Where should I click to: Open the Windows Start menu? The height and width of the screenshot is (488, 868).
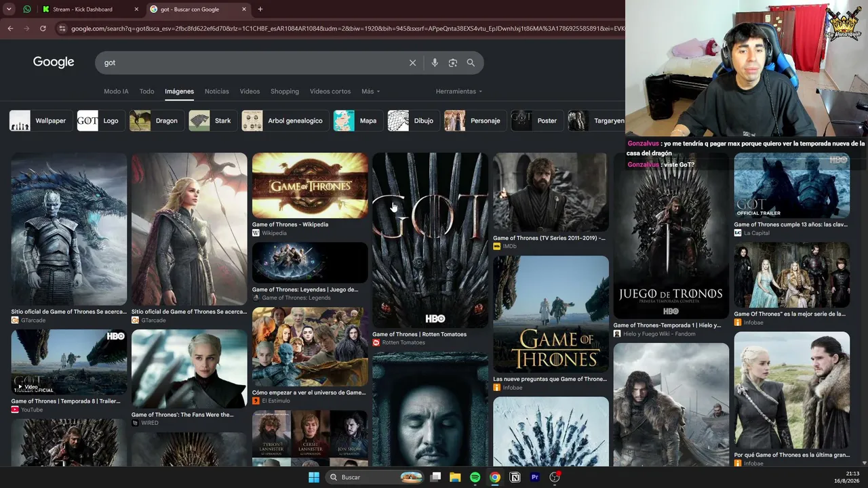click(314, 477)
